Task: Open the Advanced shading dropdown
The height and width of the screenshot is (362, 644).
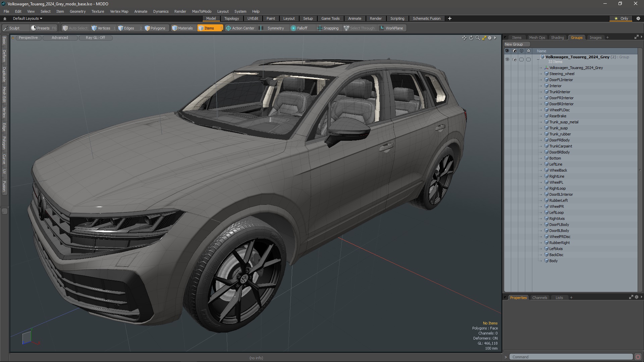Action: coord(60,38)
